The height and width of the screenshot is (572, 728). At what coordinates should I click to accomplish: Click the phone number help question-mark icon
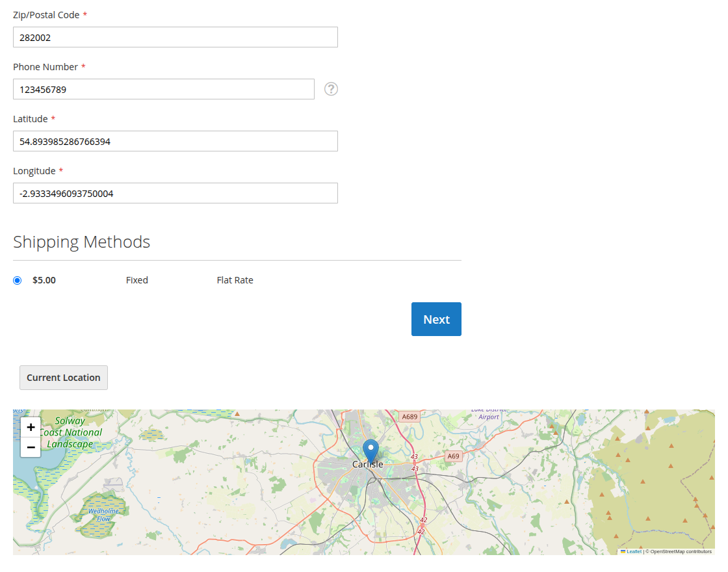click(331, 88)
